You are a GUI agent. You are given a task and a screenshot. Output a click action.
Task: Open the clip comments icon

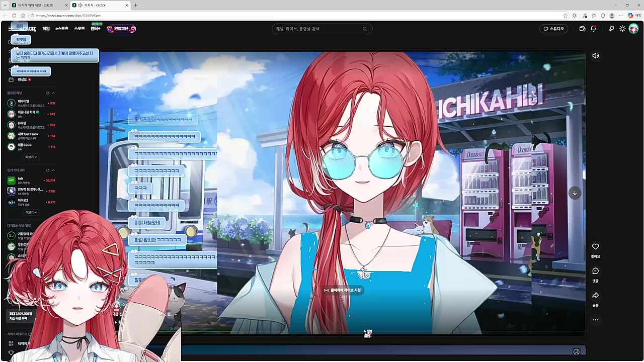coord(595,271)
